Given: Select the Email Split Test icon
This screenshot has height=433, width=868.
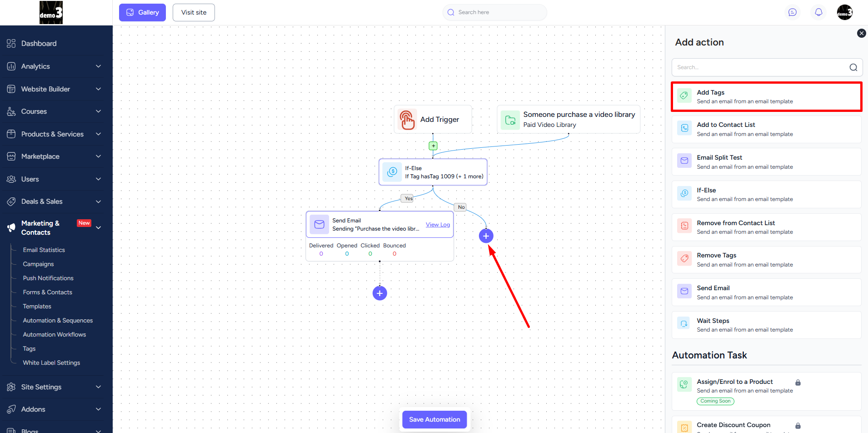Looking at the screenshot, I should 684,161.
